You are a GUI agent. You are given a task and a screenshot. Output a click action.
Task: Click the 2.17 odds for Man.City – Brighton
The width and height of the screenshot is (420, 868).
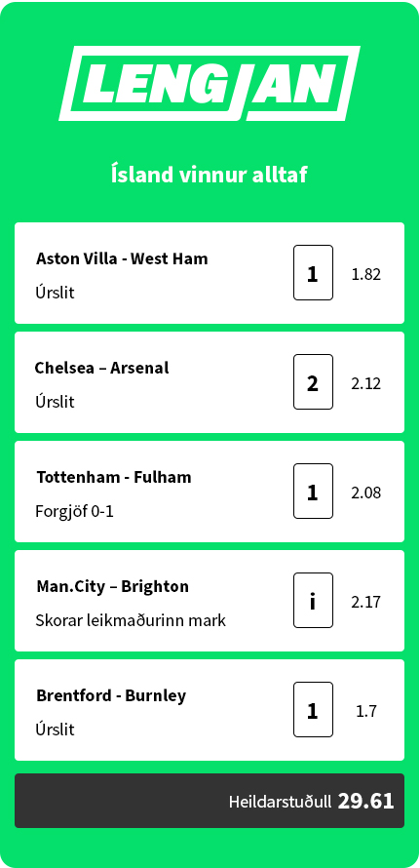366,601
